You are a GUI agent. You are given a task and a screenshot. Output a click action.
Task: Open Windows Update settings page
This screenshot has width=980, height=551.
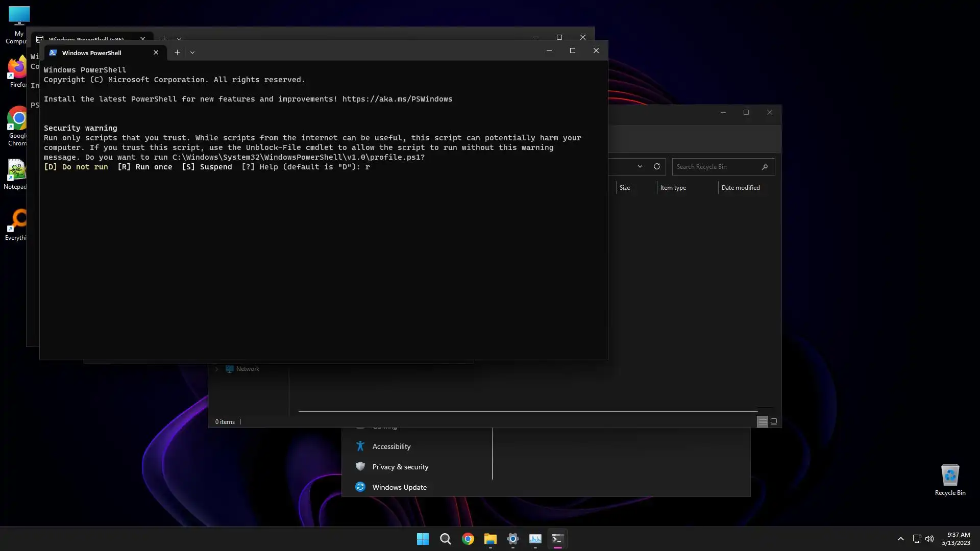[399, 487]
